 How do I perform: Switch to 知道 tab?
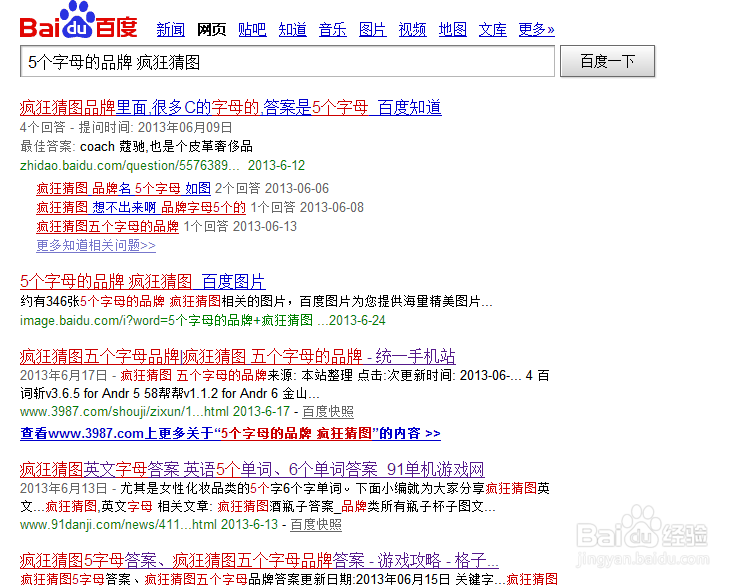[x=293, y=30]
